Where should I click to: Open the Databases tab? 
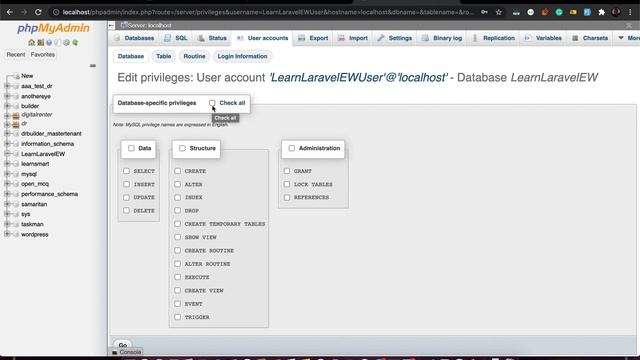(134, 38)
